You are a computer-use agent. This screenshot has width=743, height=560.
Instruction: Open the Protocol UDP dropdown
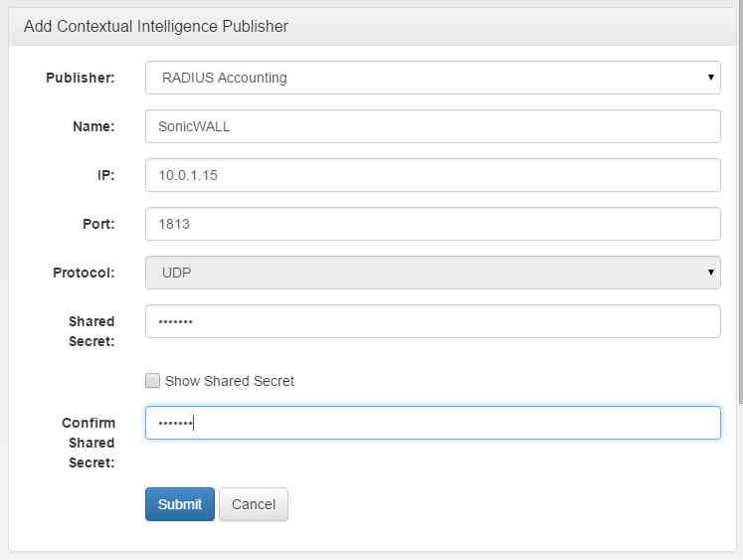pyautogui.click(x=433, y=273)
